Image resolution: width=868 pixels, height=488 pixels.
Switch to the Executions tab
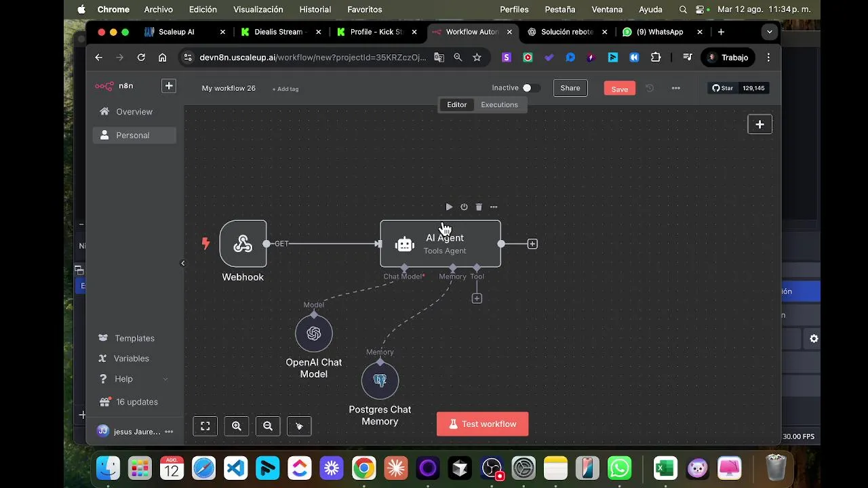click(x=499, y=105)
